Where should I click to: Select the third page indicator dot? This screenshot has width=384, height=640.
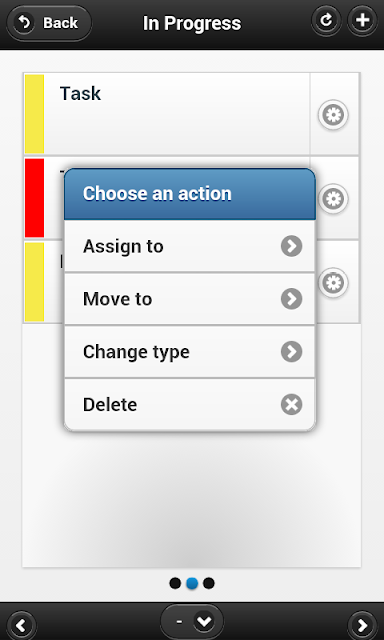(x=209, y=583)
